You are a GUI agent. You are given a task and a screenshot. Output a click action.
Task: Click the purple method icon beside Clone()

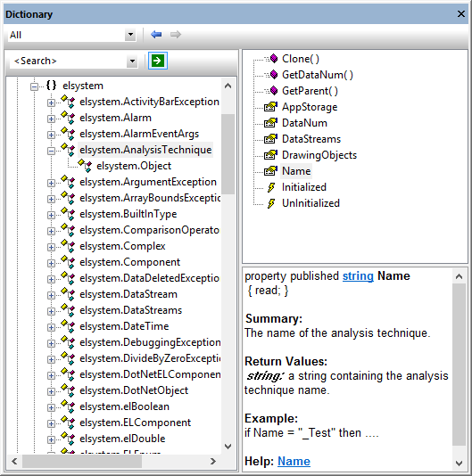tap(274, 58)
